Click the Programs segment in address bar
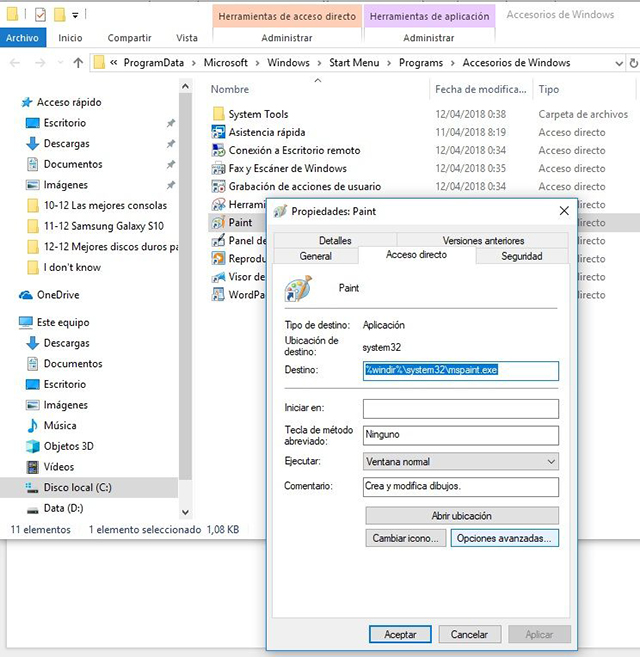This screenshot has height=657, width=640. (x=421, y=63)
